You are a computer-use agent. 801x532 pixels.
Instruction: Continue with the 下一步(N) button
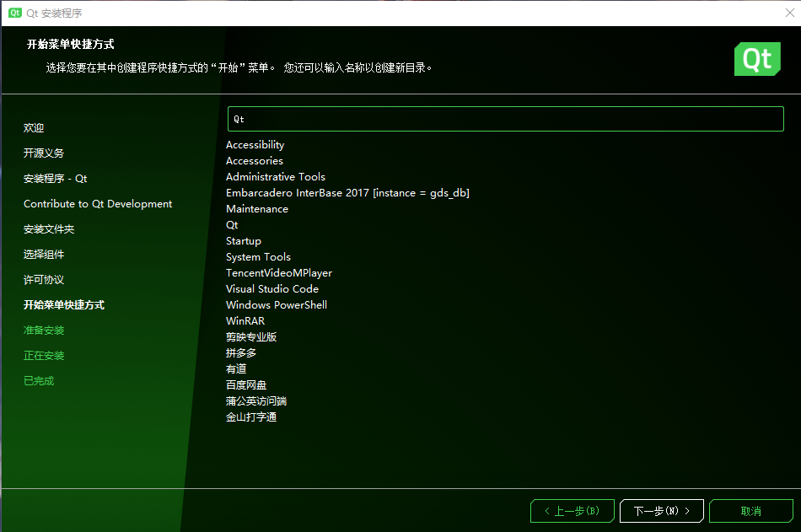point(662,511)
